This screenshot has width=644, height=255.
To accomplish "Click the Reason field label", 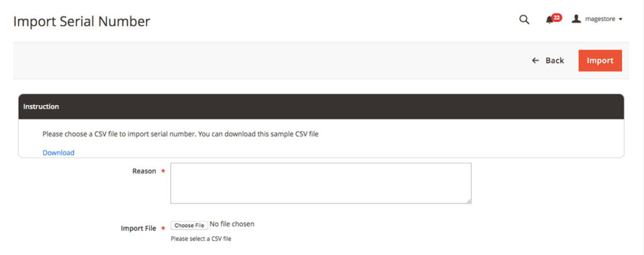I will (144, 171).
